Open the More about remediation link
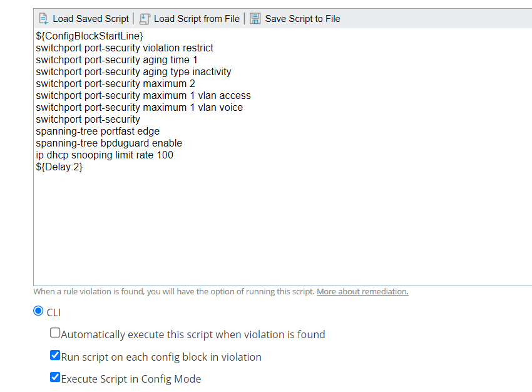532x392 pixels. pos(362,292)
